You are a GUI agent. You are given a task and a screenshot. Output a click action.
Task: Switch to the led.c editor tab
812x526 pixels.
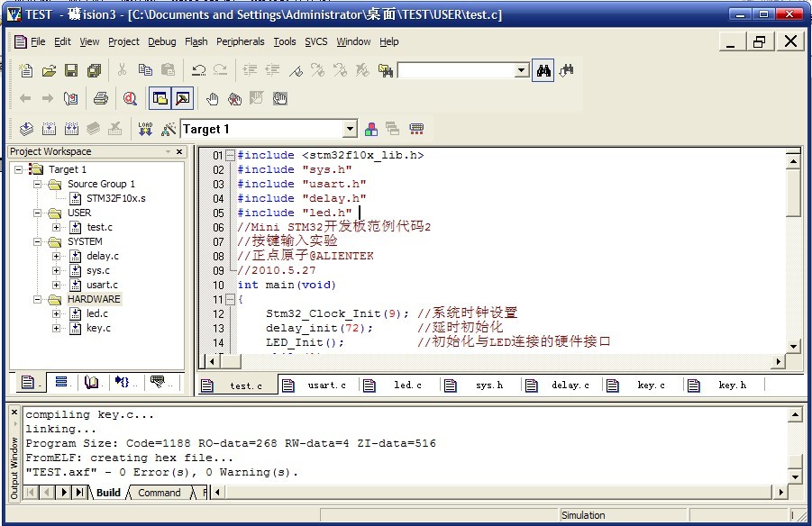398,385
